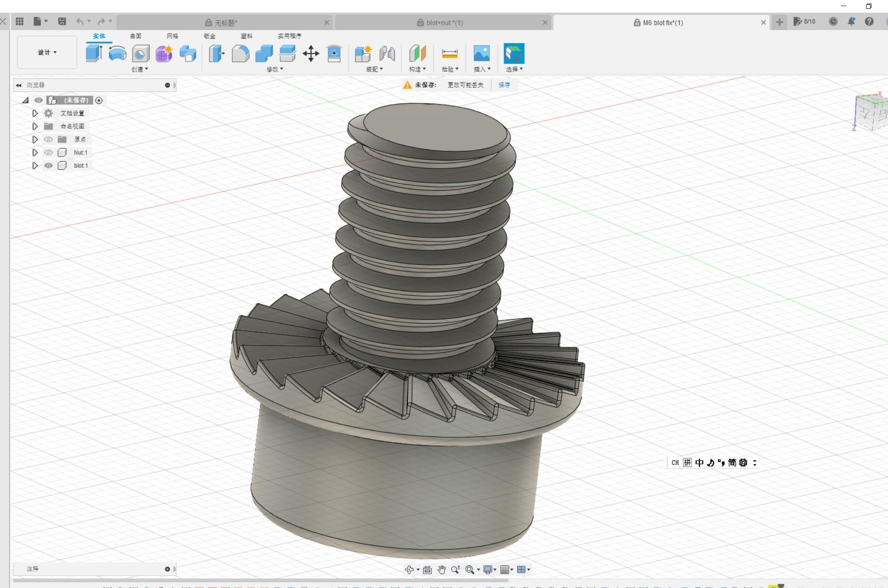Click the Measure ruler icon
The height and width of the screenshot is (588, 888).
pyautogui.click(x=450, y=54)
